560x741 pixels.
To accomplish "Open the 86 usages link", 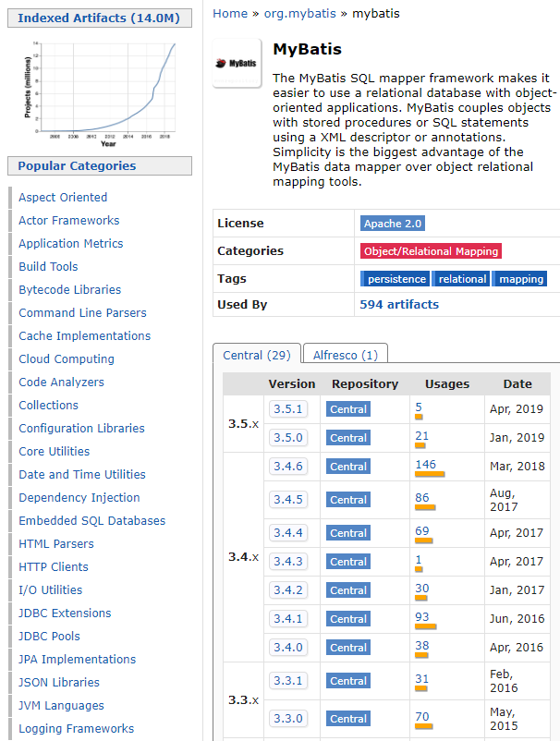I will click(422, 498).
